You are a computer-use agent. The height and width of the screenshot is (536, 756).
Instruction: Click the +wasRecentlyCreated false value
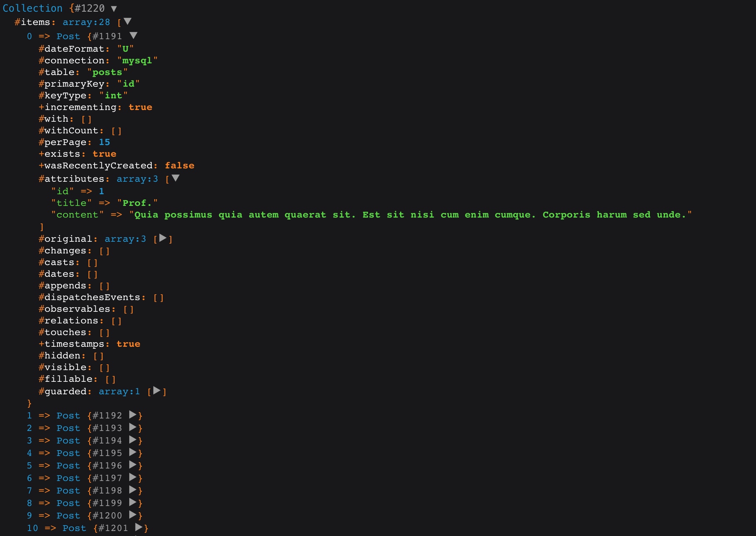pyautogui.click(x=180, y=165)
